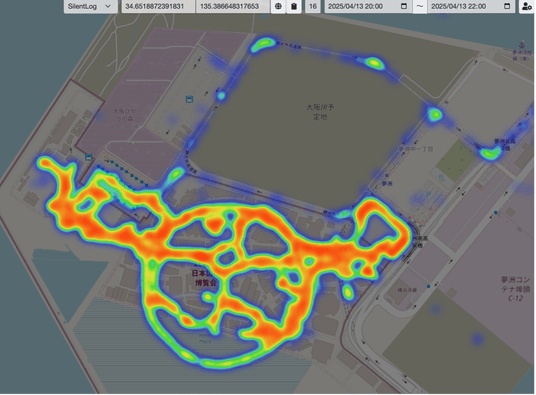
Task: Click the 夢洲コンテナ埠頭 C-12 label
Action: (516, 289)
